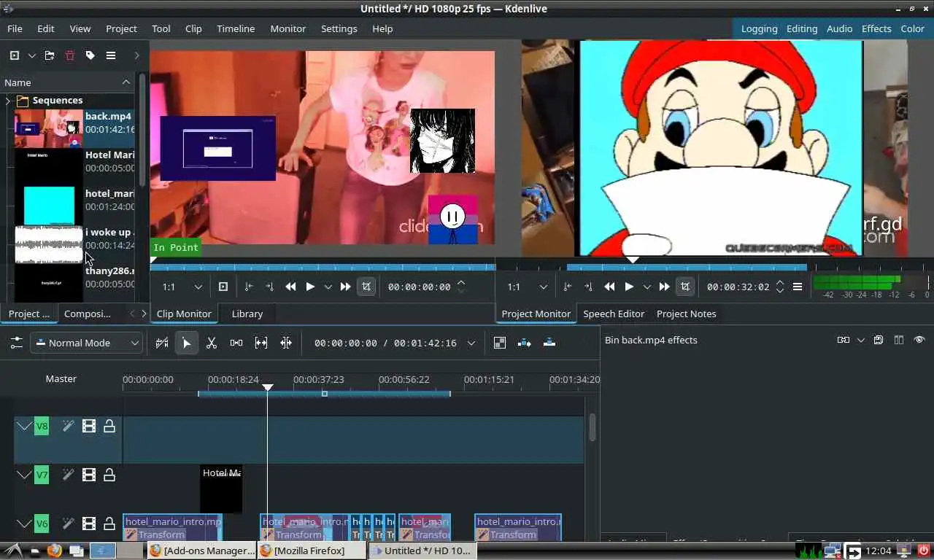Viewport: 934px width, 560px height.
Task: Lock track V6
Action: point(109,524)
